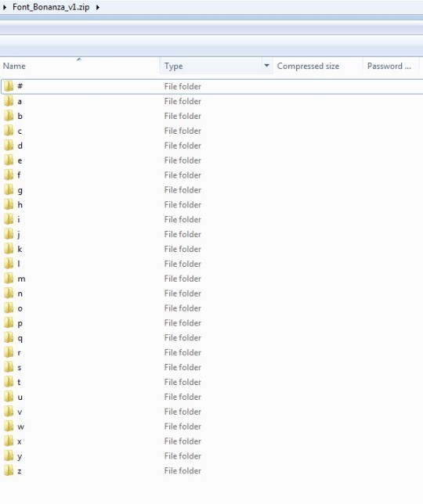Select the 'l' folder icon
423x504 pixels.
(9, 264)
